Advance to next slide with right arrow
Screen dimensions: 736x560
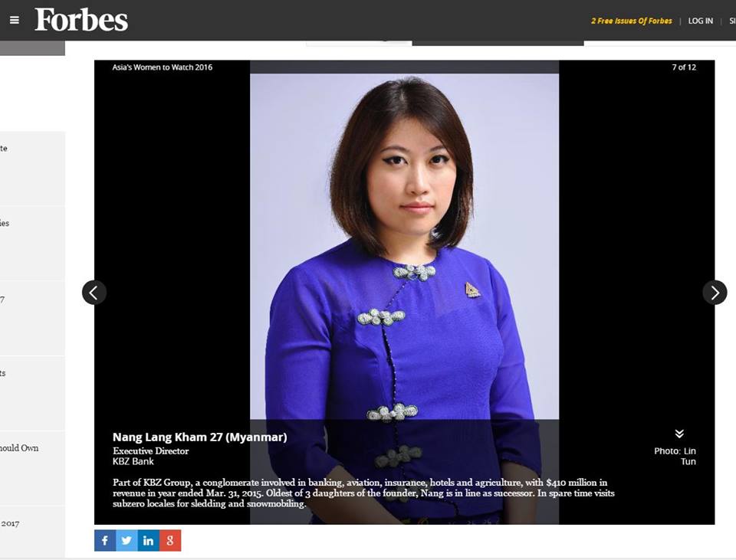pyautogui.click(x=715, y=293)
